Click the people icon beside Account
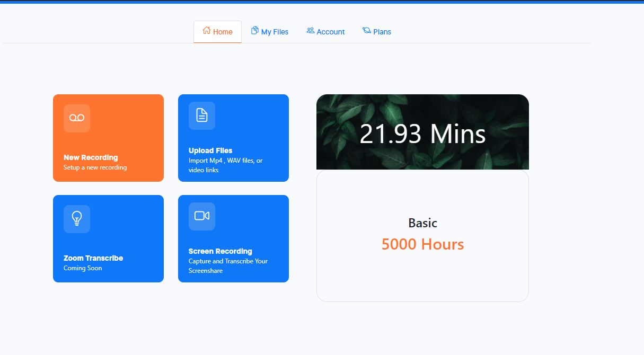The height and width of the screenshot is (355, 644). point(311,31)
